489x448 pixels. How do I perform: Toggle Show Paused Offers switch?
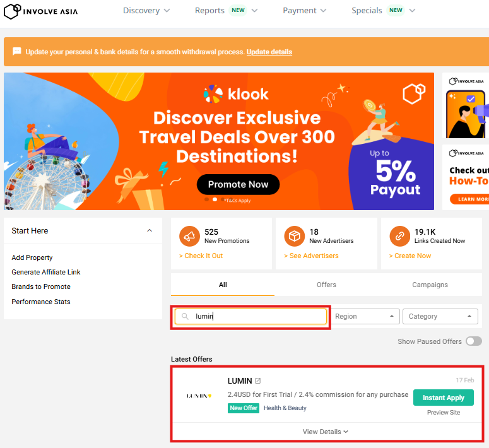coord(473,341)
